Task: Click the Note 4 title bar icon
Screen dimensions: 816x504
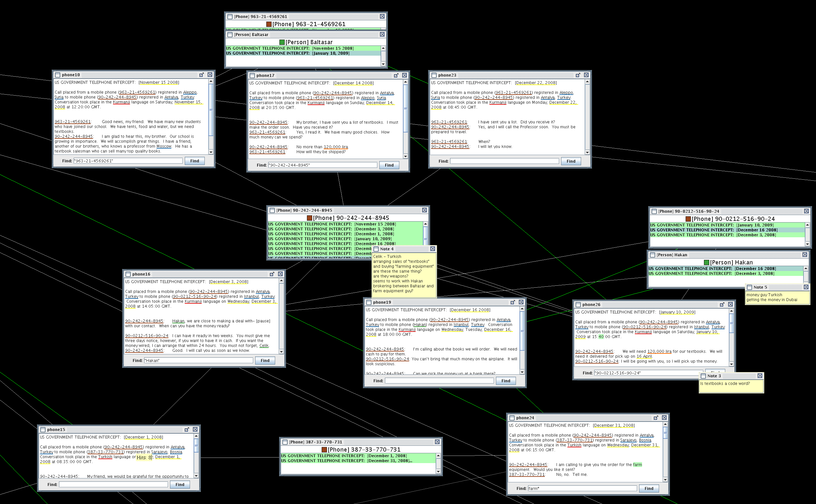Action: (x=376, y=249)
